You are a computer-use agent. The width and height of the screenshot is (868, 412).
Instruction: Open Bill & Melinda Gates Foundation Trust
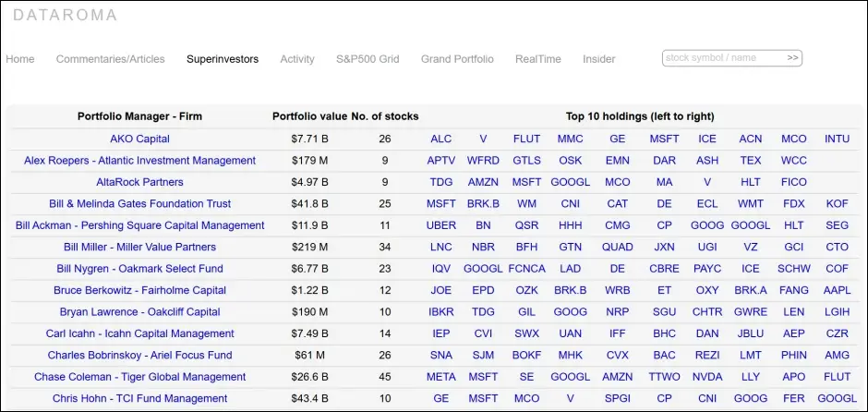pos(140,204)
